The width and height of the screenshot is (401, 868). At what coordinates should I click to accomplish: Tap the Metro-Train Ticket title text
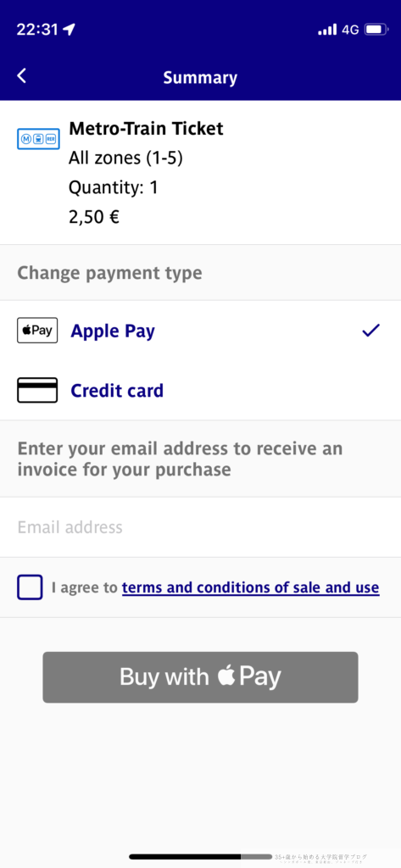coord(146,129)
